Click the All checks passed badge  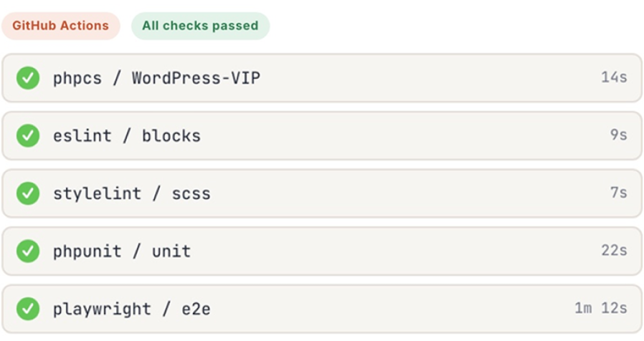click(x=200, y=26)
